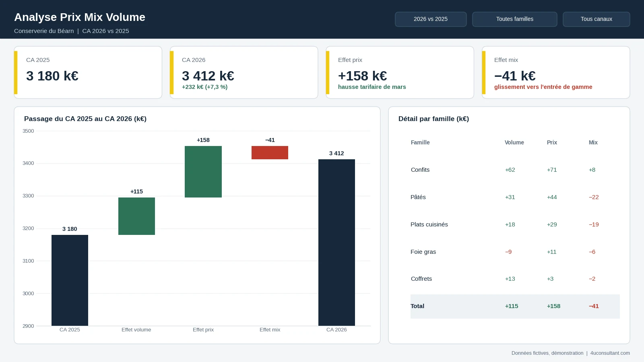644x362 pixels.
Task: Click Total mix value −41 in table
Action: pos(594,306)
